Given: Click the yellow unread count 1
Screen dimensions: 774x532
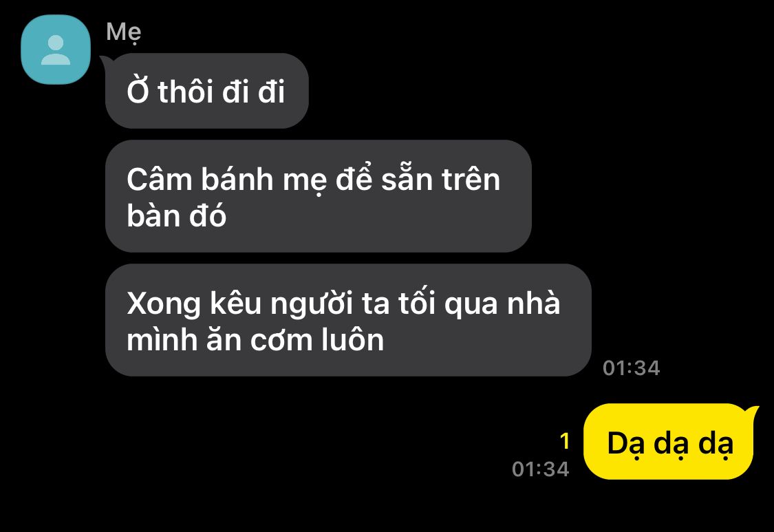Looking at the screenshot, I should tap(566, 441).
